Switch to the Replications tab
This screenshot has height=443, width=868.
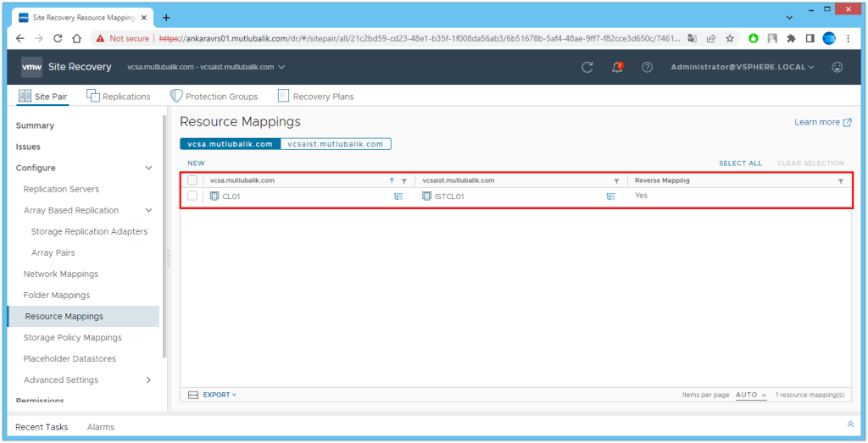coord(119,97)
